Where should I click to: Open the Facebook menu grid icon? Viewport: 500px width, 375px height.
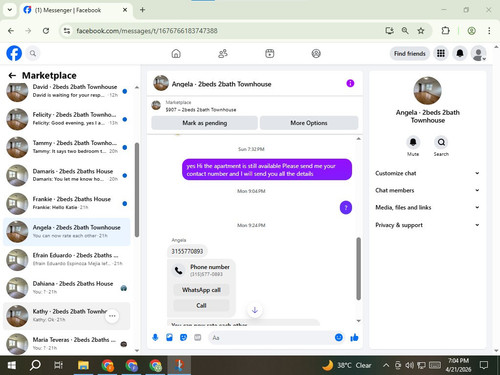(x=441, y=53)
